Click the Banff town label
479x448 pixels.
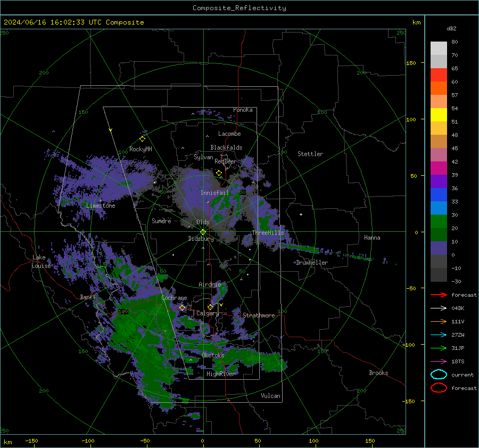(88, 297)
